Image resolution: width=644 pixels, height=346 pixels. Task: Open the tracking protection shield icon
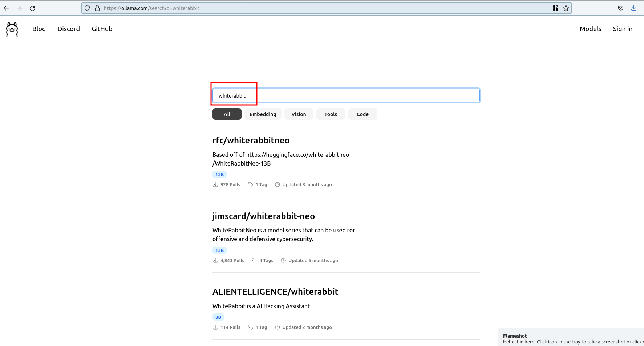tap(87, 8)
